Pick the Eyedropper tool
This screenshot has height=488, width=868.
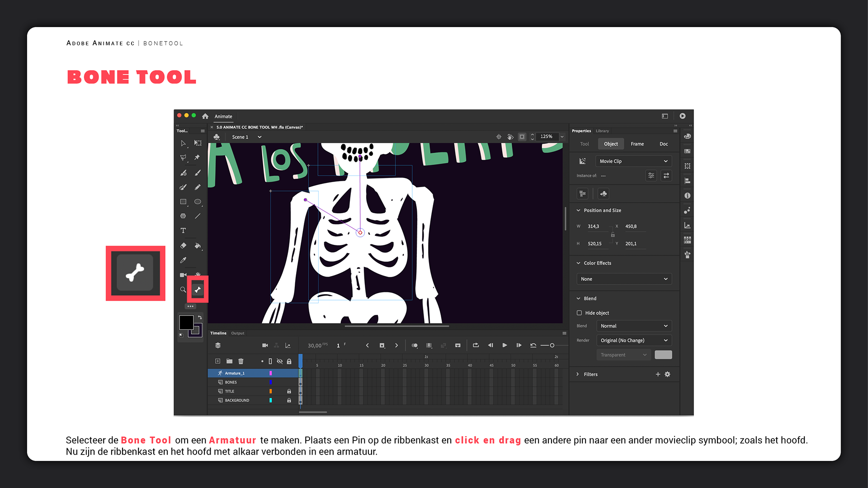[183, 260]
